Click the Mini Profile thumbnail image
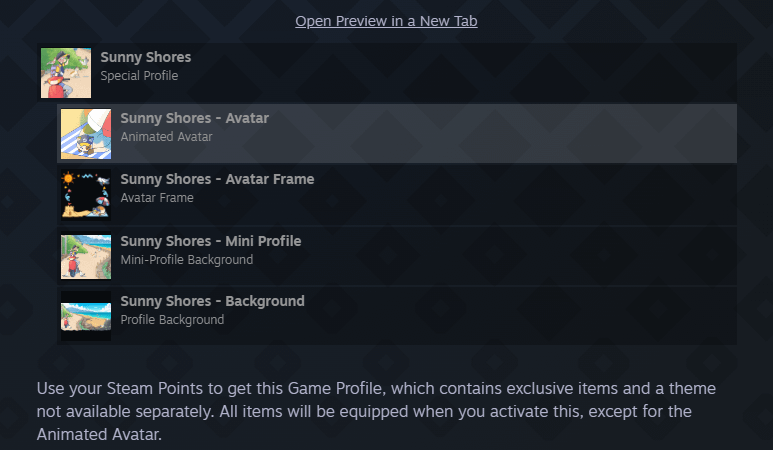This screenshot has height=450, width=773. pos(86,256)
